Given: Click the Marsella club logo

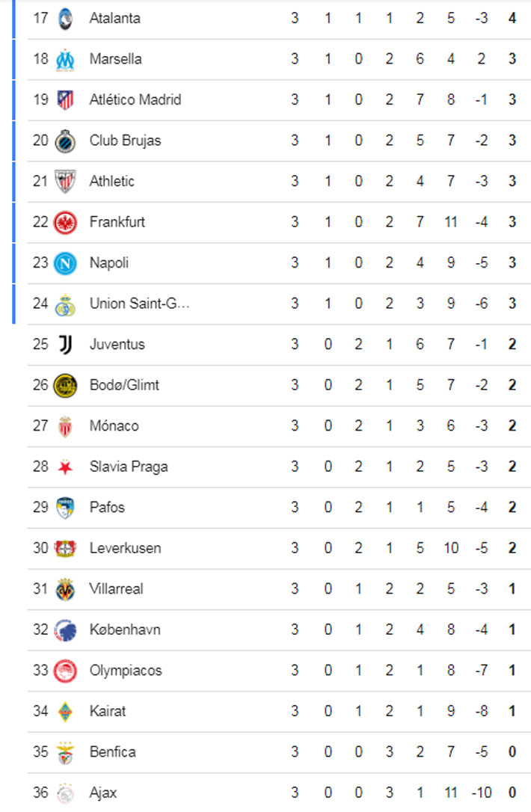Looking at the screenshot, I should pyautogui.click(x=66, y=58).
